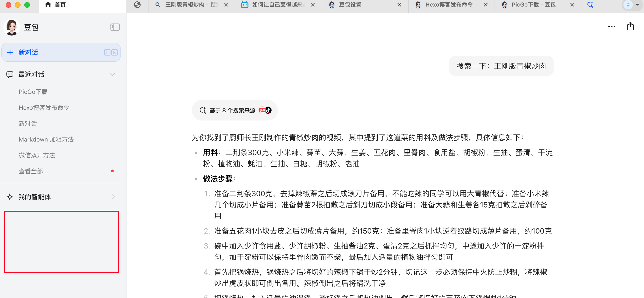Viewport: 644px width, 298px height.
Task: Click the Doubao avatar in the sidebar
Action: pos(11,27)
